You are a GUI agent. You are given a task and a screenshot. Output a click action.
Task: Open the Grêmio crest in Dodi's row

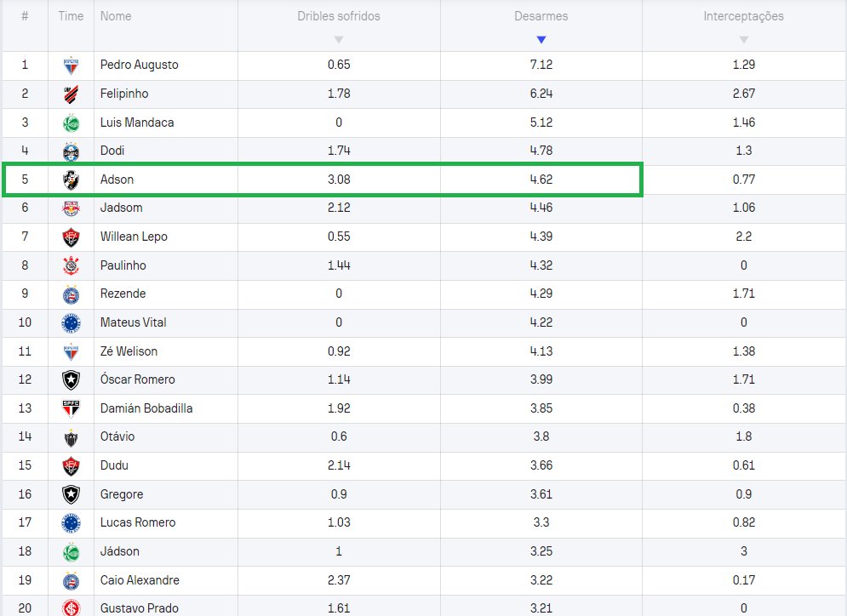(72, 151)
